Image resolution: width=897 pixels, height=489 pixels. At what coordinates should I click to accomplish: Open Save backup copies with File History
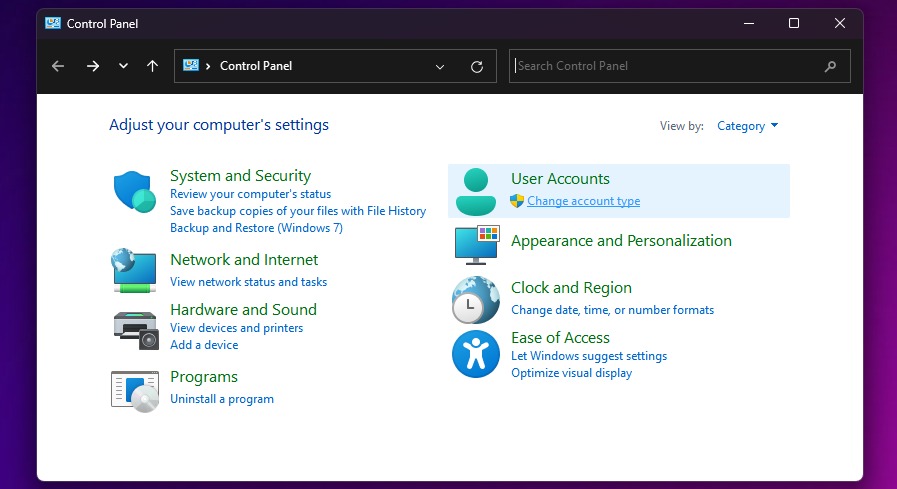point(298,211)
